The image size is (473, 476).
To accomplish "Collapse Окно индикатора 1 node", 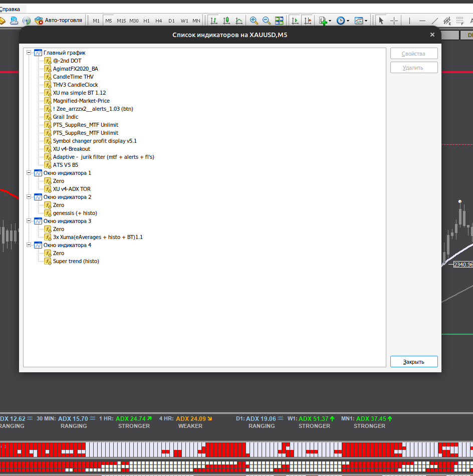I will pos(29,173).
